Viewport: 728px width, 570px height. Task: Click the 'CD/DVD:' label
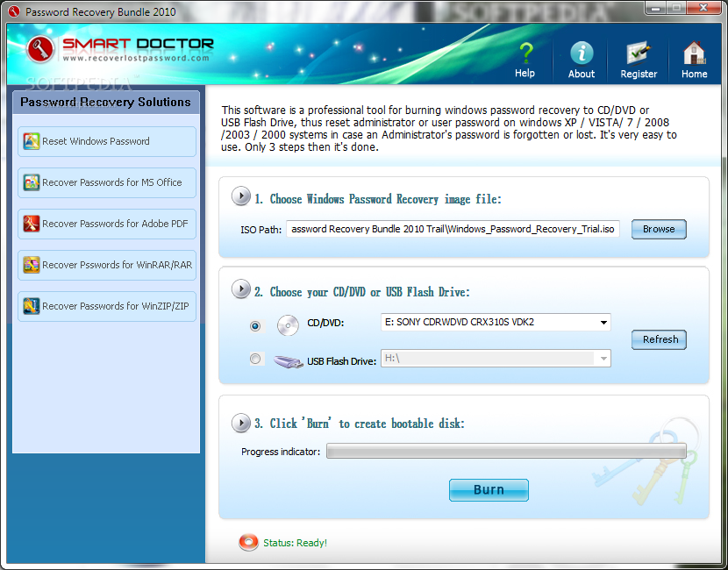pos(325,323)
